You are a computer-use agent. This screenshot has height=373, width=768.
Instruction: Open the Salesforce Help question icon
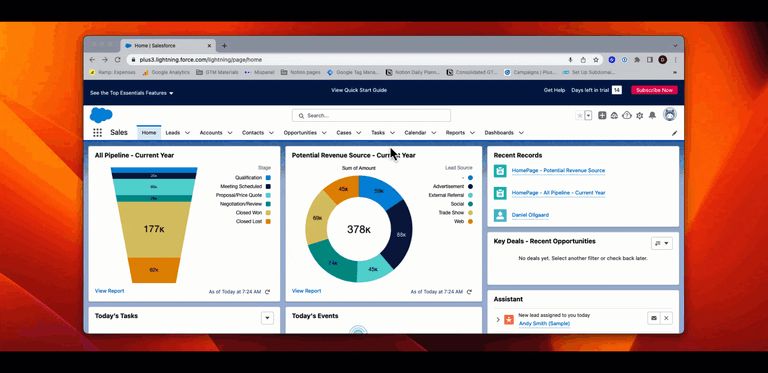tap(627, 116)
